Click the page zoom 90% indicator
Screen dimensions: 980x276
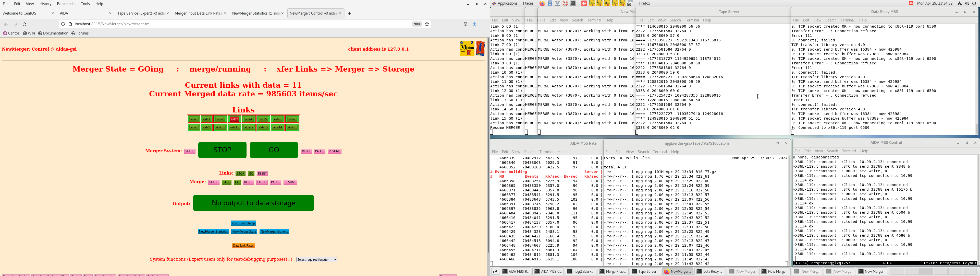pyautogui.click(x=417, y=24)
